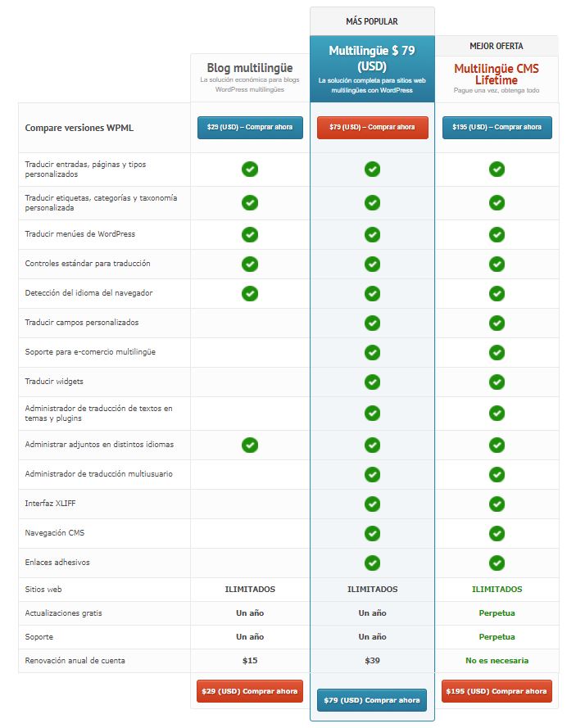Select the Blog multilingüe plan heading
This screenshot has width=576, height=728.
[250, 68]
